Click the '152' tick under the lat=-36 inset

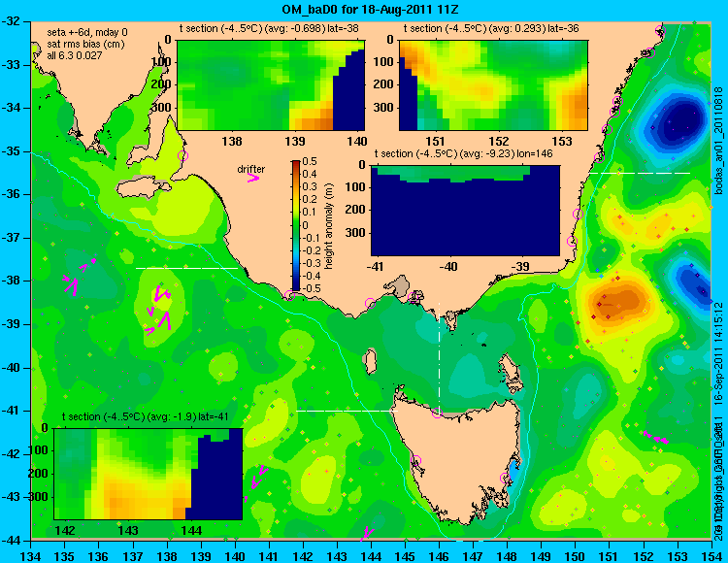click(x=499, y=141)
